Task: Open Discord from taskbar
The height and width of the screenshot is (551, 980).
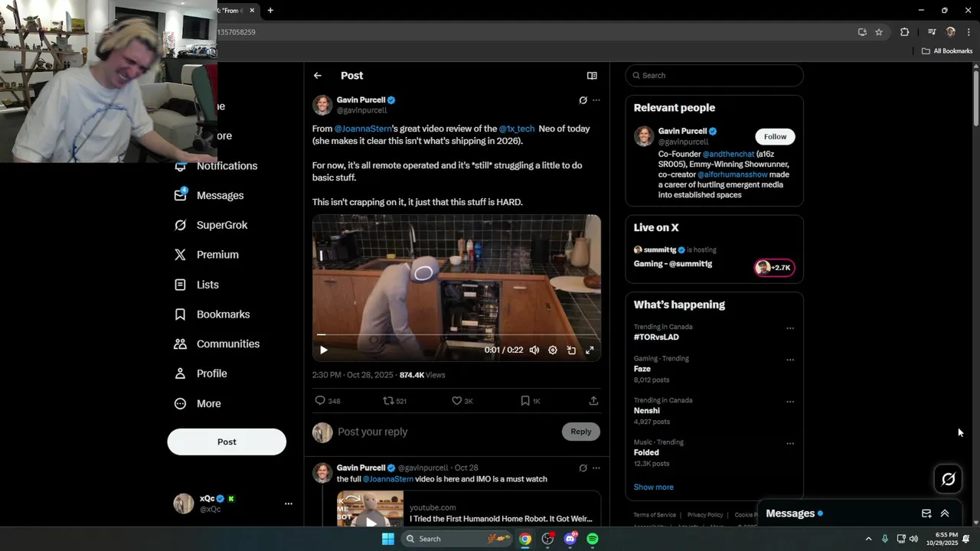Action: tap(570, 539)
